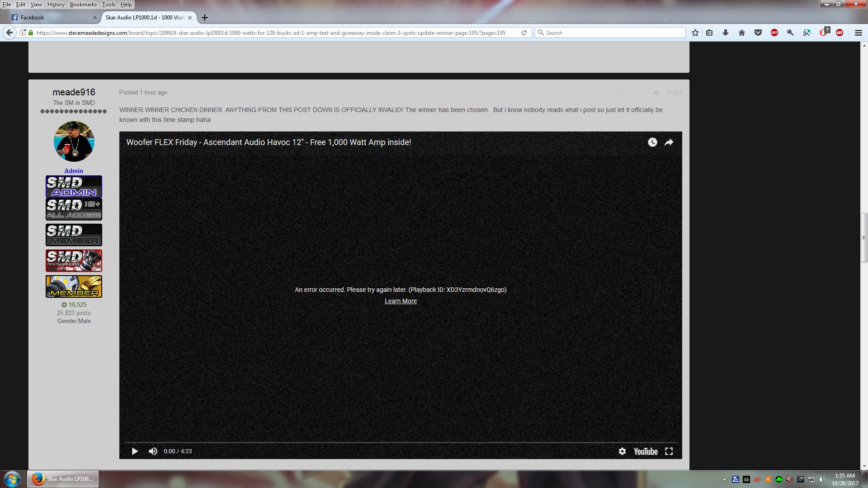868x488 pixels.
Task: Click the red octagon icon beside hamburger menu
Action: coord(840,33)
